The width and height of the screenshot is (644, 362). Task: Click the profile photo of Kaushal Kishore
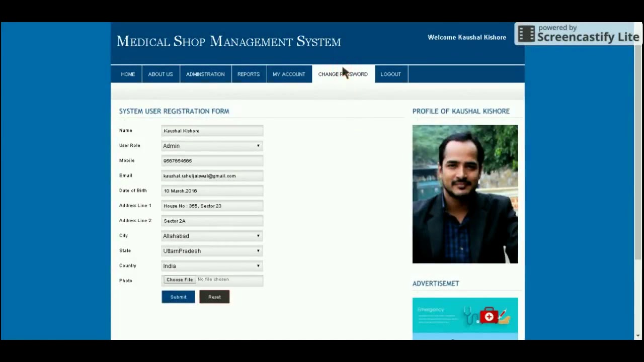click(465, 194)
